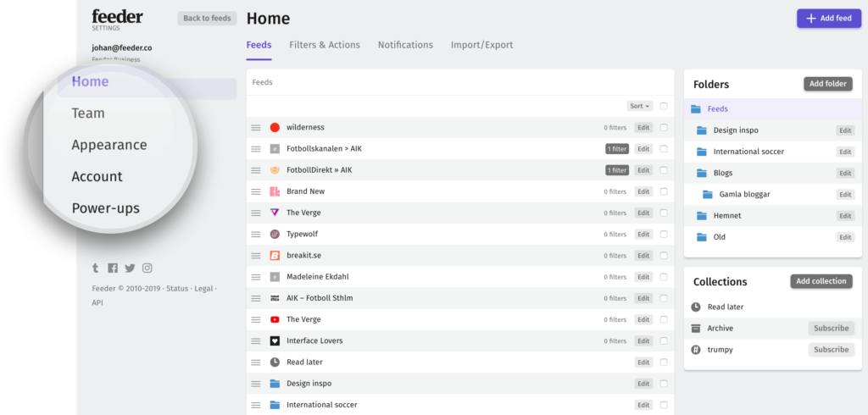This screenshot has height=415, width=868.
Task: Switch to Notifications tab
Action: 405,45
